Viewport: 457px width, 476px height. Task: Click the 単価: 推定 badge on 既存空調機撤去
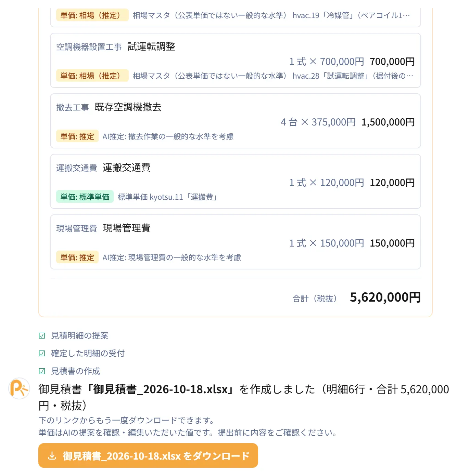click(x=77, y=136)
